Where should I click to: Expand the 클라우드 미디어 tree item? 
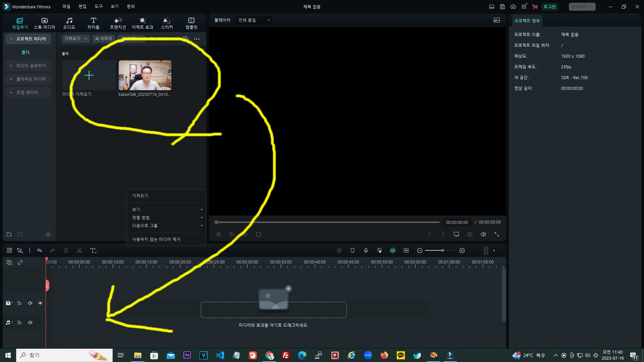[11, 79]
